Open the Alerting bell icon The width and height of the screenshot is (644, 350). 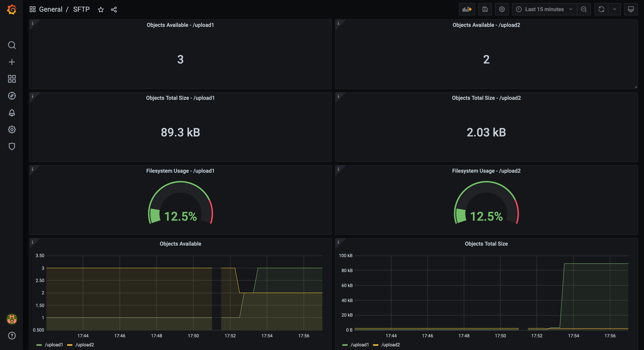point(12,113)
